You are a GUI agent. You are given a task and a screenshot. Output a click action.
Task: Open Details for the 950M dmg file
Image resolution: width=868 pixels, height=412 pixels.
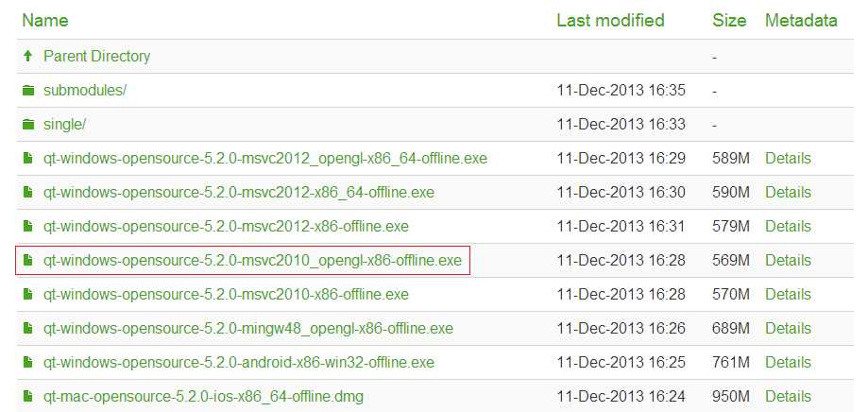[788, 397]
